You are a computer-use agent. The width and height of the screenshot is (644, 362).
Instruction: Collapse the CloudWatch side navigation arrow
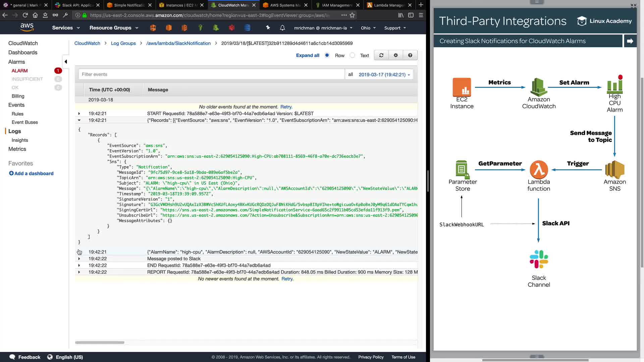(x=66, y=61)
